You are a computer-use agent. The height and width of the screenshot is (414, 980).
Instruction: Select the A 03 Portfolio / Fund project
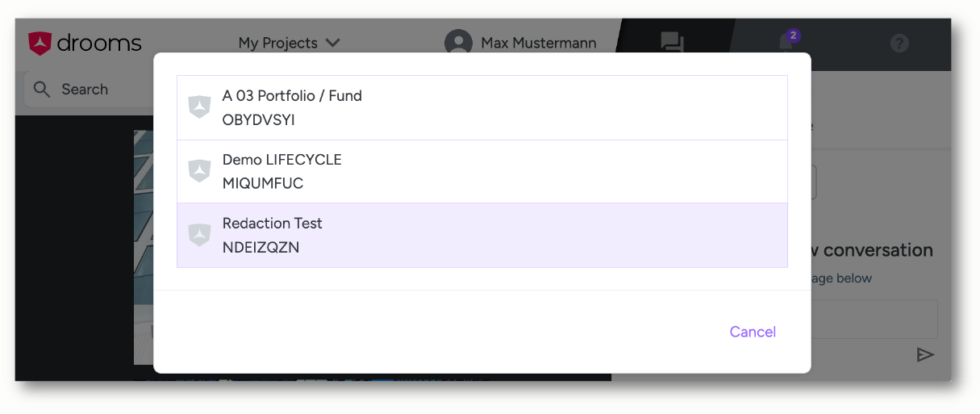(482, 107)
